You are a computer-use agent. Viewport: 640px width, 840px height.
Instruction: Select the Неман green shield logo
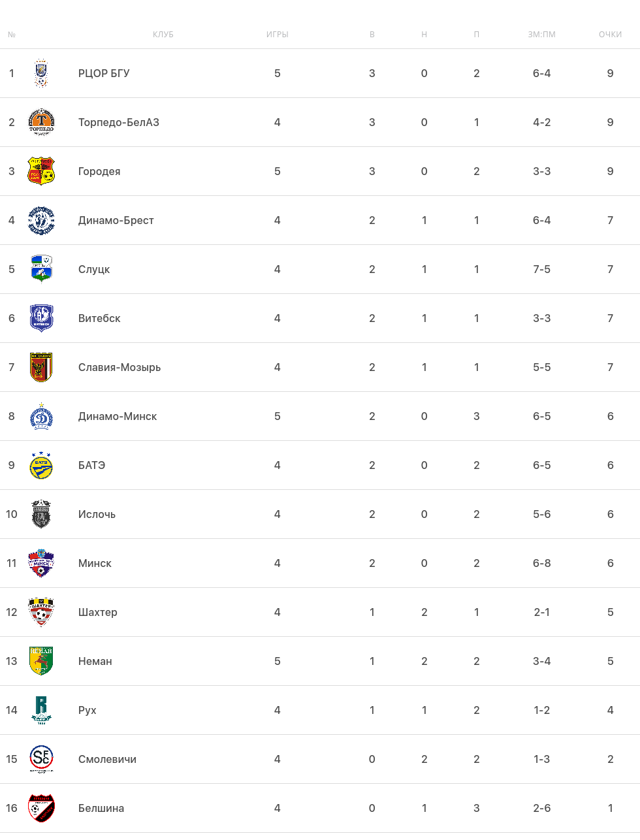[41, 661]
